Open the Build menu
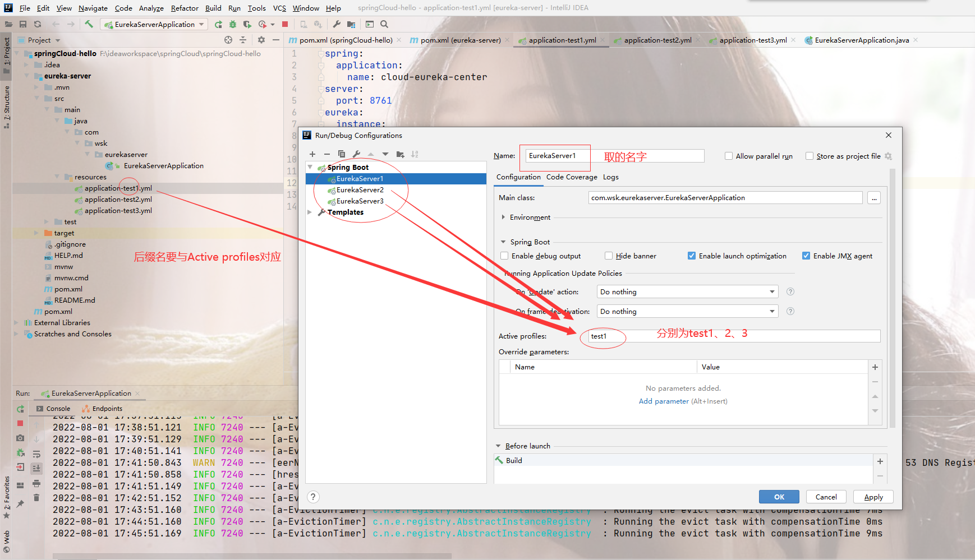 (x=213, y=8)
